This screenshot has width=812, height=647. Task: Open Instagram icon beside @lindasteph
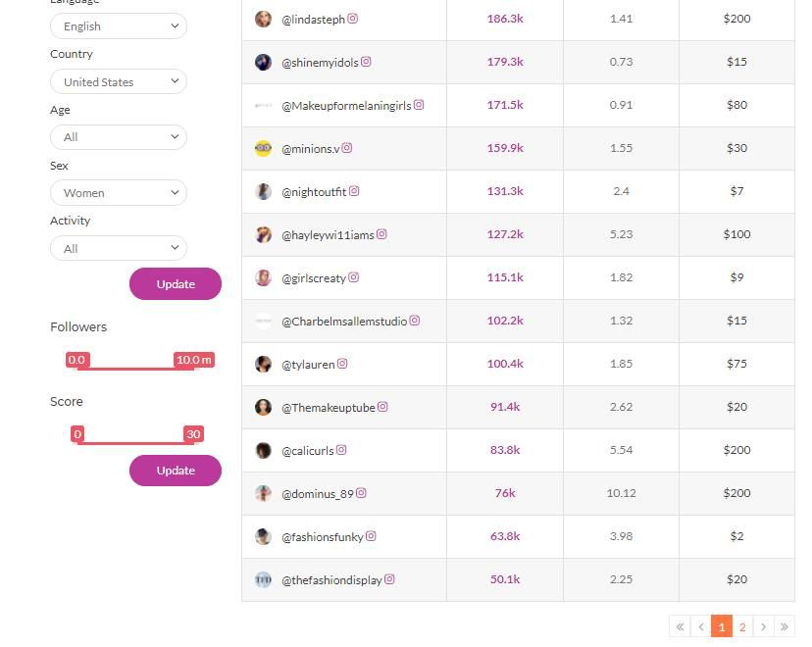tap(352, 19)
